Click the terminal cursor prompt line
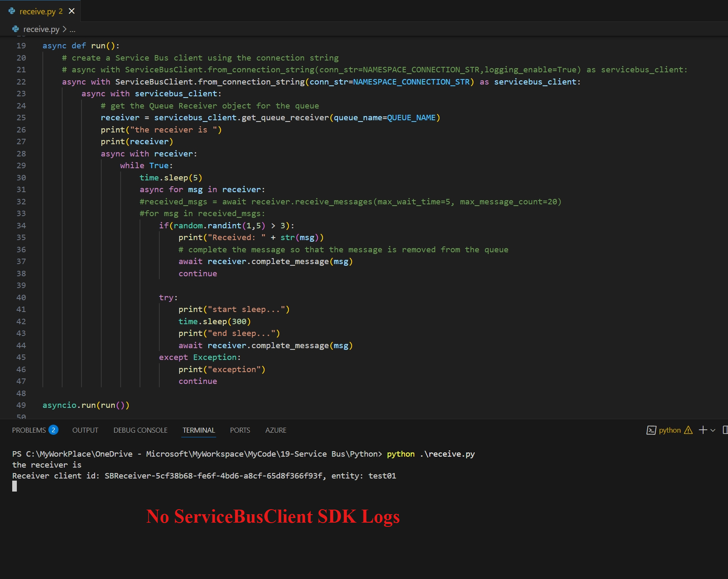The width and height of the screenshot is (728, 579). pos(15,486)
